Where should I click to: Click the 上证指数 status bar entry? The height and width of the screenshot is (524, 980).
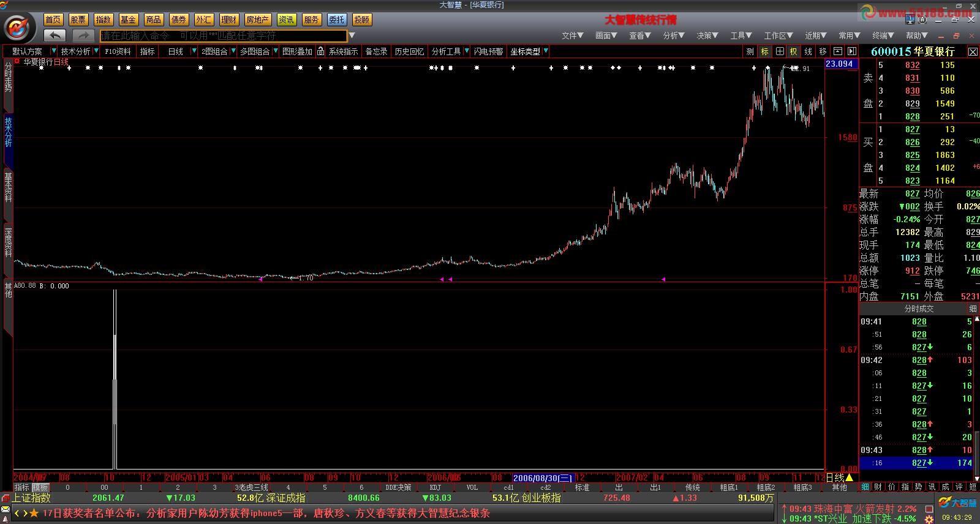pyautogui.click(x=32, y=498)
